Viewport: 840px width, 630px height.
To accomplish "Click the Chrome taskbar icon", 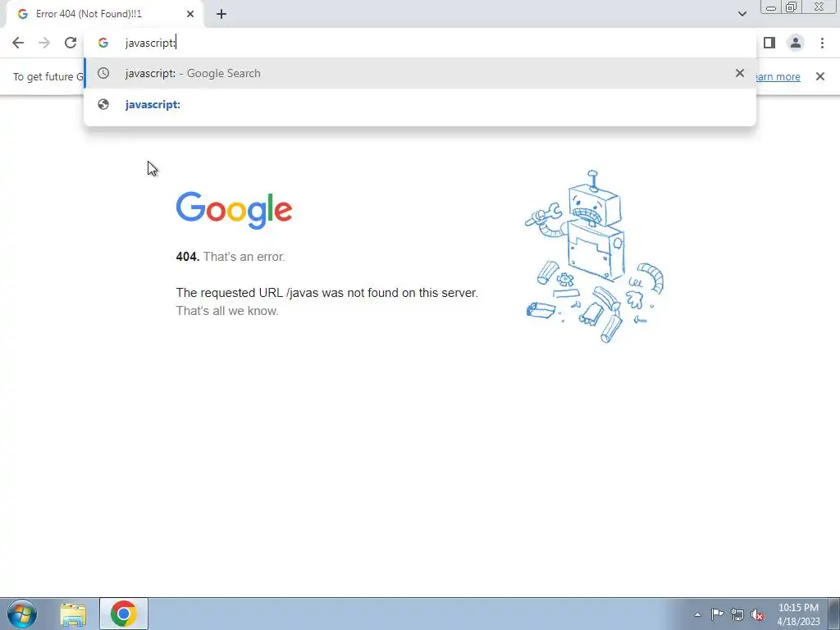I will coord(124,614).
